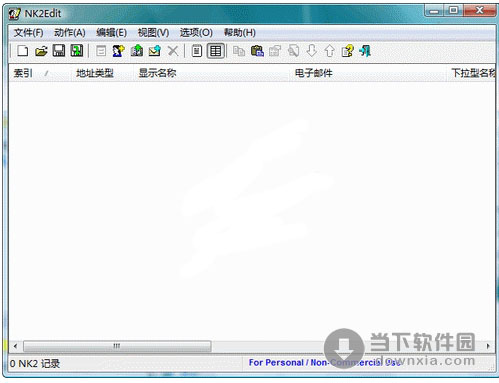Open the 选项(O) menu
This screenshot has width=499, height=383.
pyautogui.click(x=196, y=33)
